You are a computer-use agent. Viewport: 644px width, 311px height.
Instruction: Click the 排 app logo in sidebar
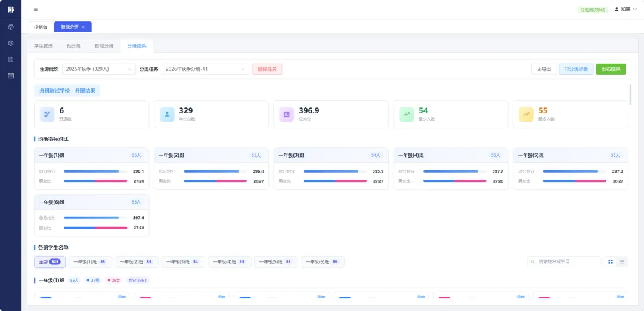11,9
